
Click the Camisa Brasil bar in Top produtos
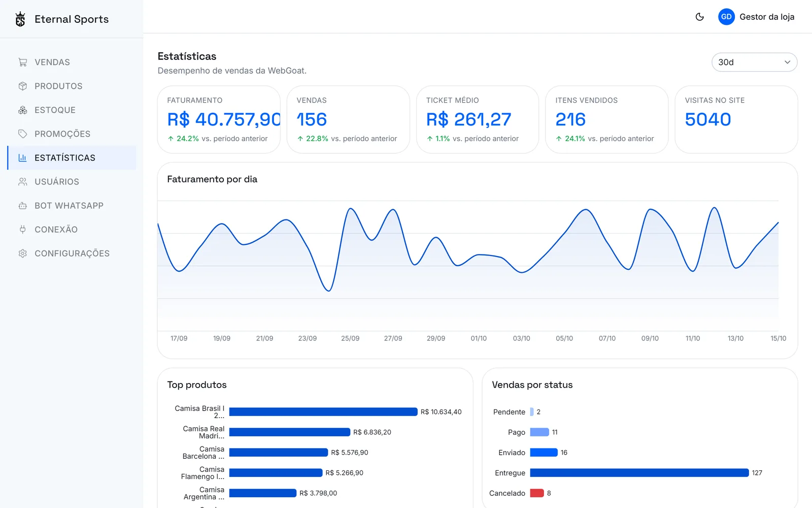tap(323, 412)
